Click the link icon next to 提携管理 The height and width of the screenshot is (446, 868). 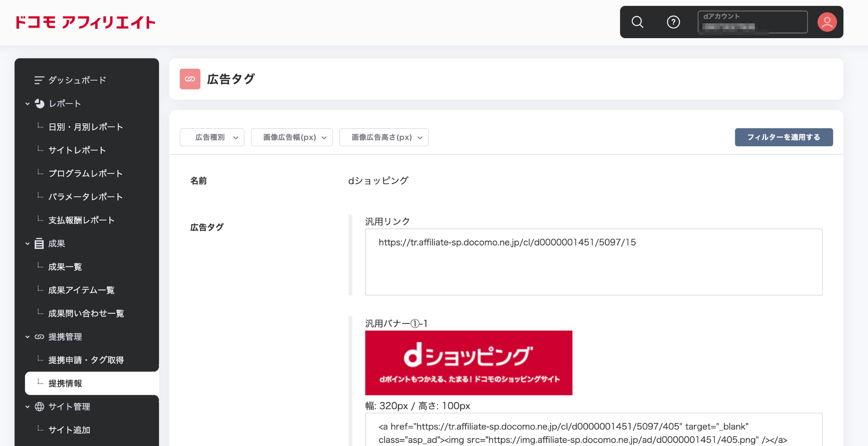click(39, 337)
